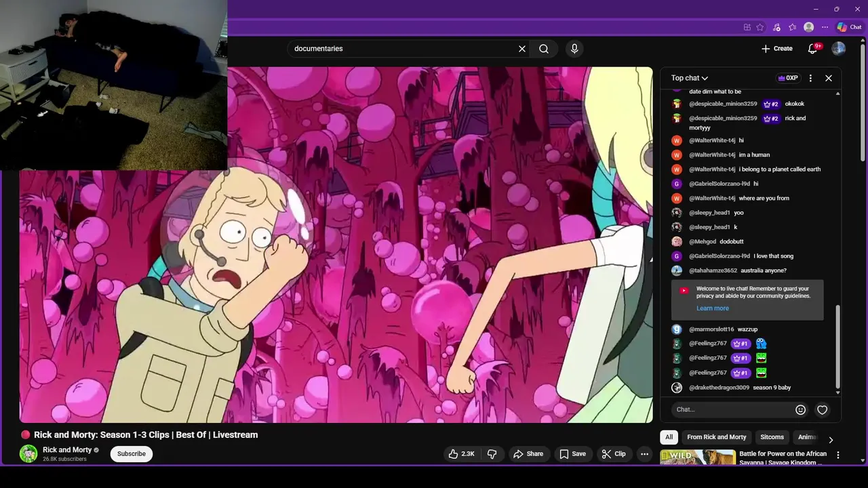Start voice search with the microphone icon
This screenshot has width=868, height=488.
[x=574, y=49]
